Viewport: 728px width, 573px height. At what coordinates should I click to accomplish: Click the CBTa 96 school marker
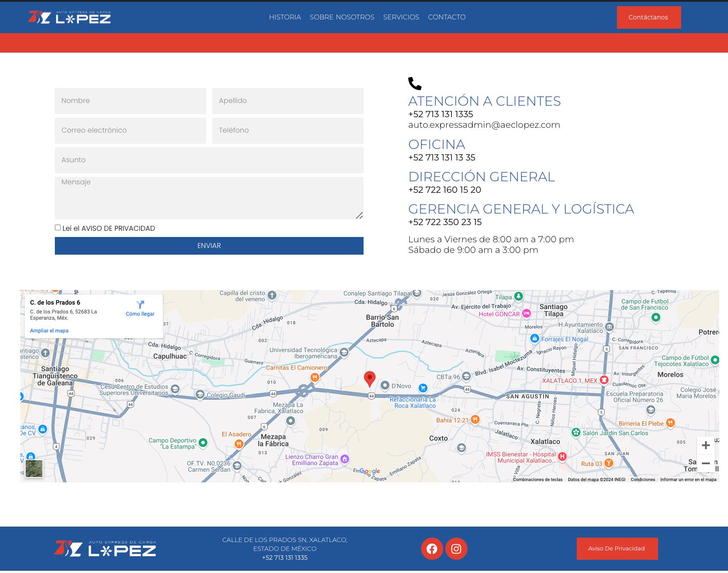(x=466, y=376)
